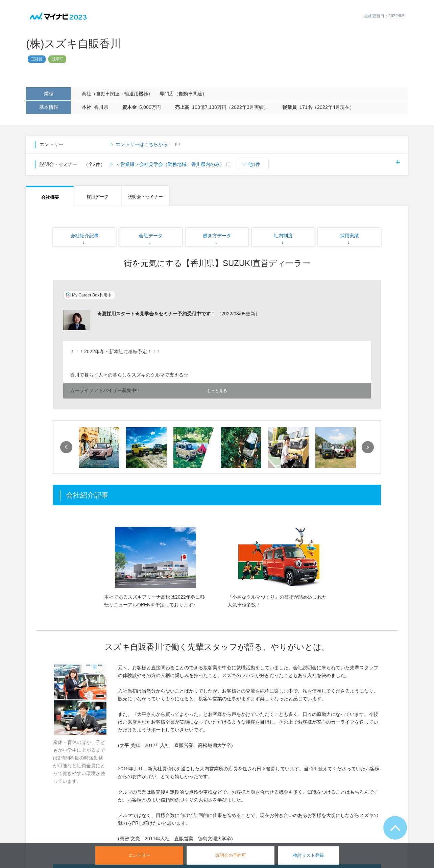The image size is (434, 868).
Task: Click the 最終更新日：2022/8/5 text
Action: [x=384, y=16]
